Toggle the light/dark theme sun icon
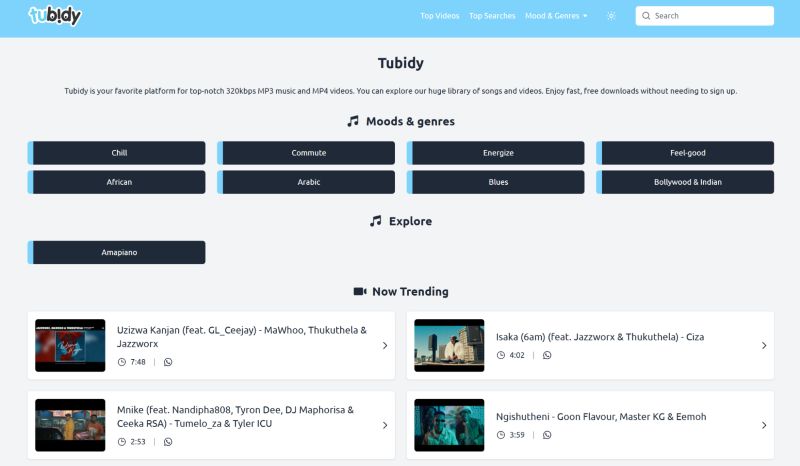This screenshot has width=800, height=466. [x=611, y=16]
